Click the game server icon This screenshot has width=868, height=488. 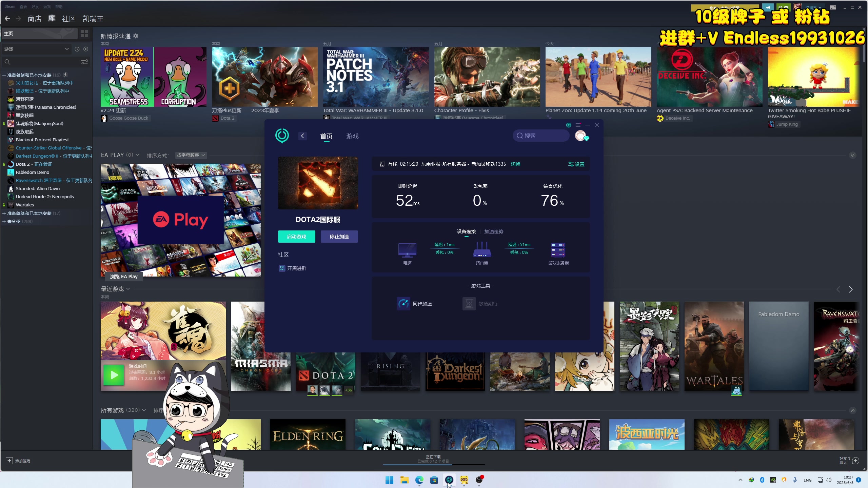(x=558, y=250)
